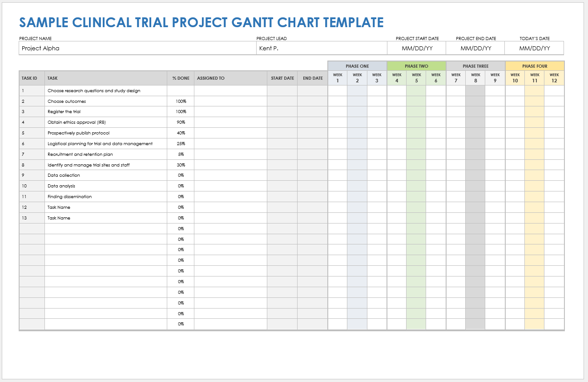Select Today's Date MM/DD/YY field

533,48
